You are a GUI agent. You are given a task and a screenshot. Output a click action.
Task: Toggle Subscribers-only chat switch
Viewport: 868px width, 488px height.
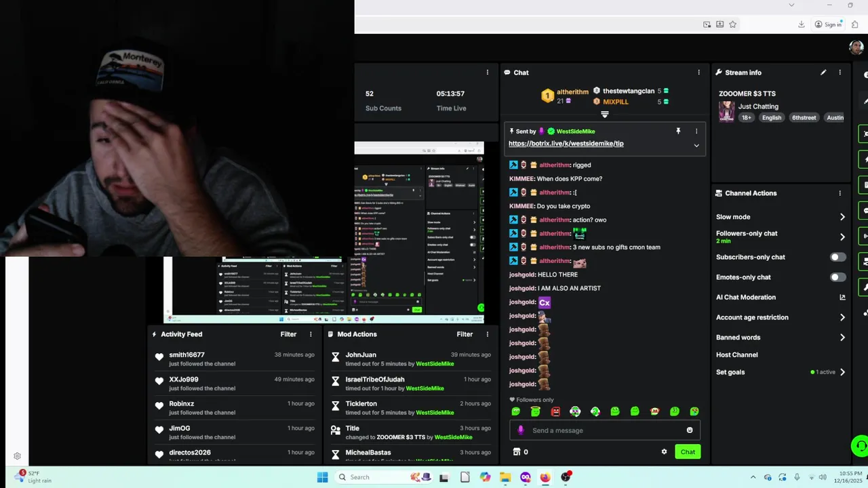[838, 258]
